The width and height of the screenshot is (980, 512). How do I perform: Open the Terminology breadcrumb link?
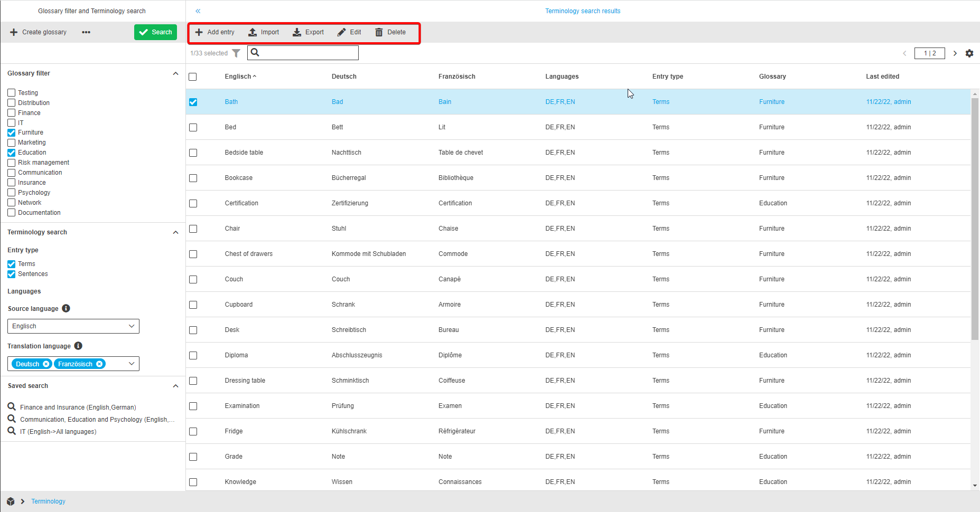(48, 501)
